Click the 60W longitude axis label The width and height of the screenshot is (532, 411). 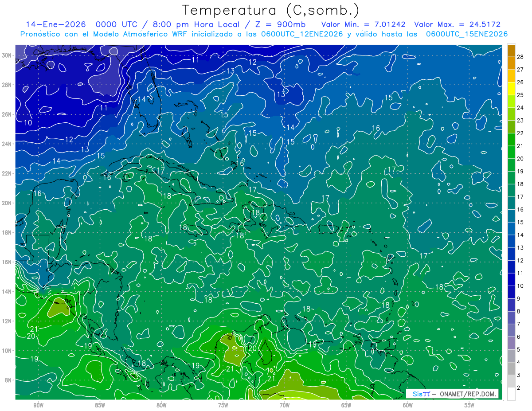point(408,405)
